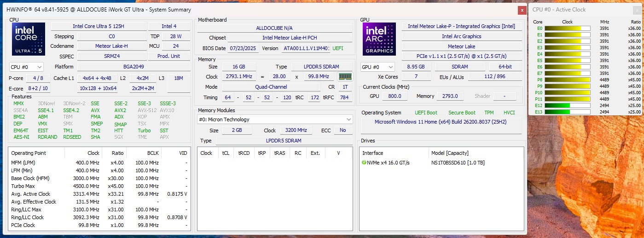Screen dimensions: 644x238
Task: Click the P8 core clock bar
Action: coord(568,79)
